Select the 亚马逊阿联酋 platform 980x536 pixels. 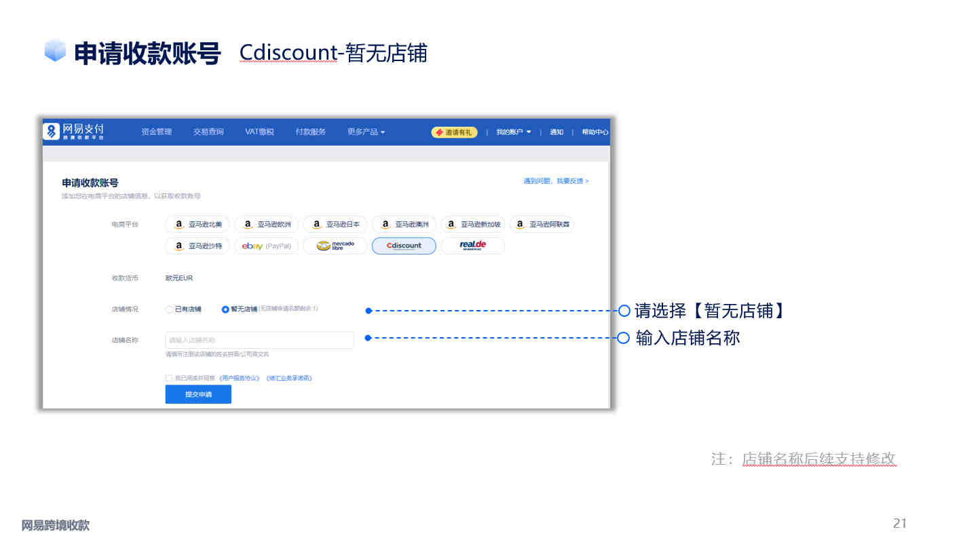click(542, 225)
